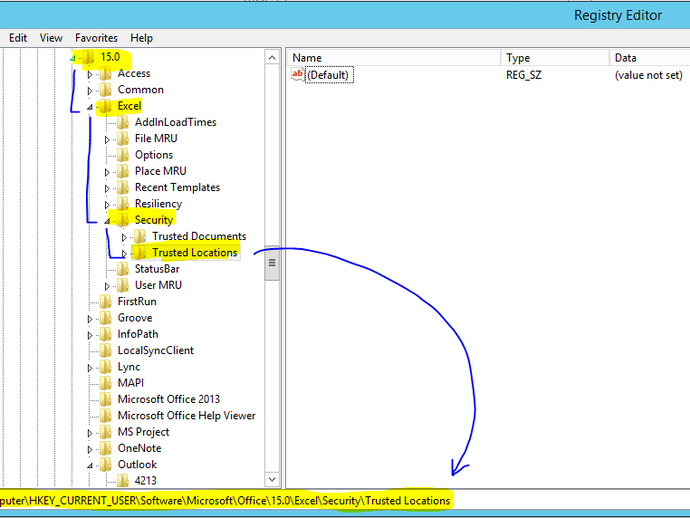Expand the Common key

pyautogui.click(x=90, y=91)
